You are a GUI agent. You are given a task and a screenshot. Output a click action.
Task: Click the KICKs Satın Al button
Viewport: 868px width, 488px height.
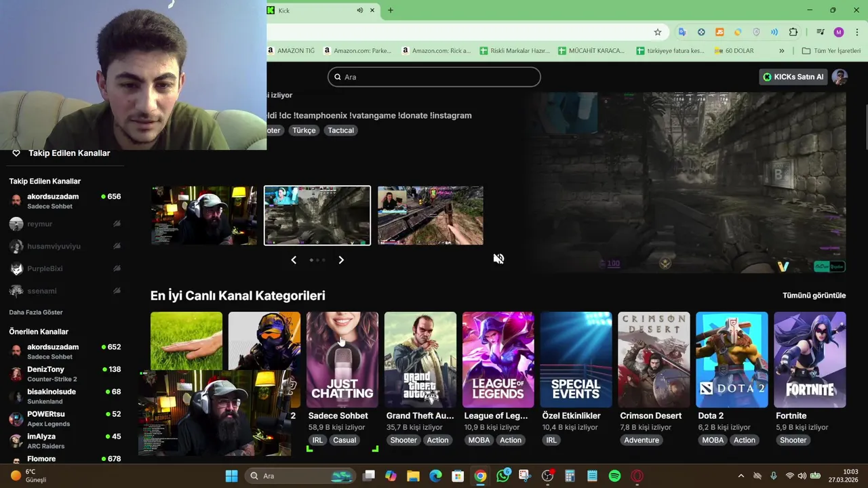tap(793, 77)
